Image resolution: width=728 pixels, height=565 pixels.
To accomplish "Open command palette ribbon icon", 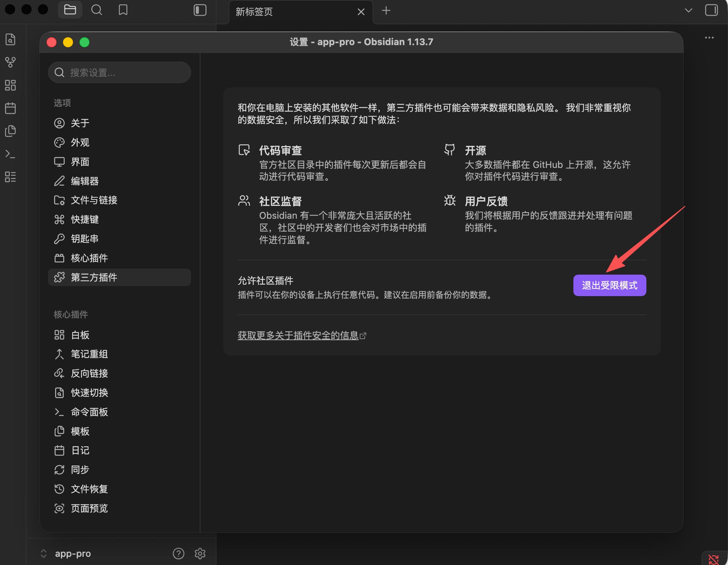I will [10, 154].
